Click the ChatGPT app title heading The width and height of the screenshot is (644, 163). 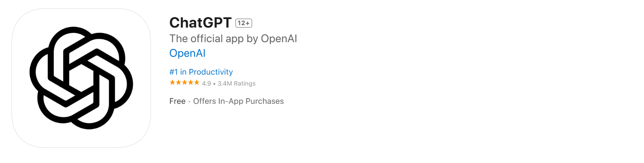pyautogui.click(x=200, y=23)
